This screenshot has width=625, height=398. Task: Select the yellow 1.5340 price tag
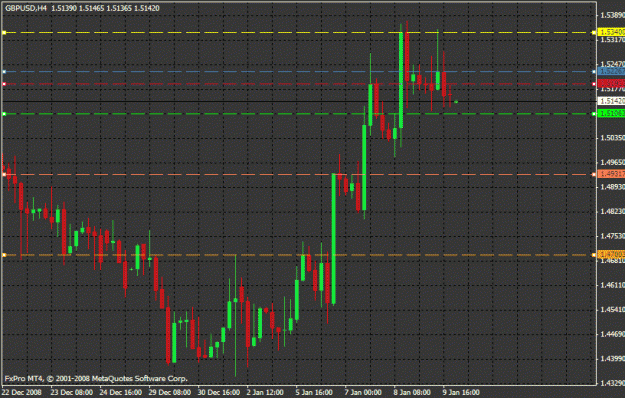[612, 32]
